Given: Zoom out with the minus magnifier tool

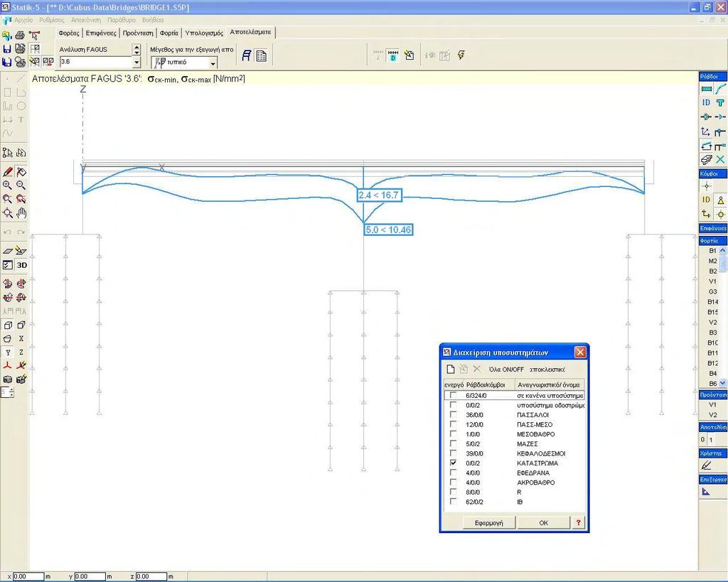Looking at the screenshot, I should click(21, 185).
